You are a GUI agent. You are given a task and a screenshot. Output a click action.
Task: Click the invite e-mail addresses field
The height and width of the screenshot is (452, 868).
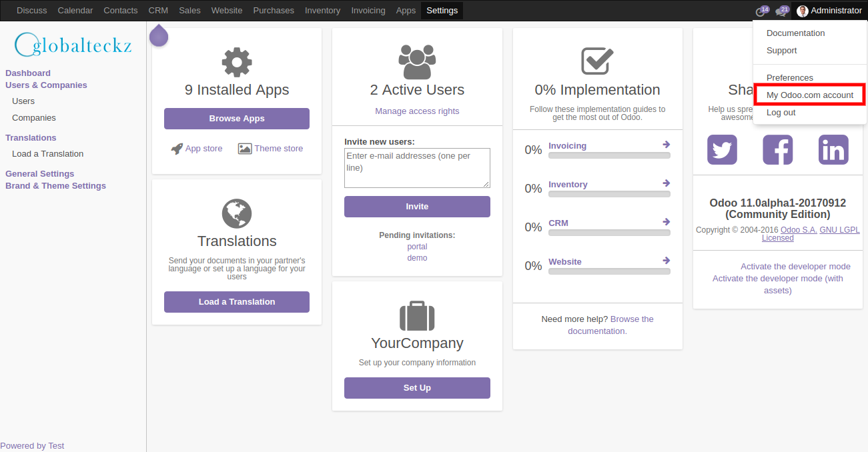(417, 168)
